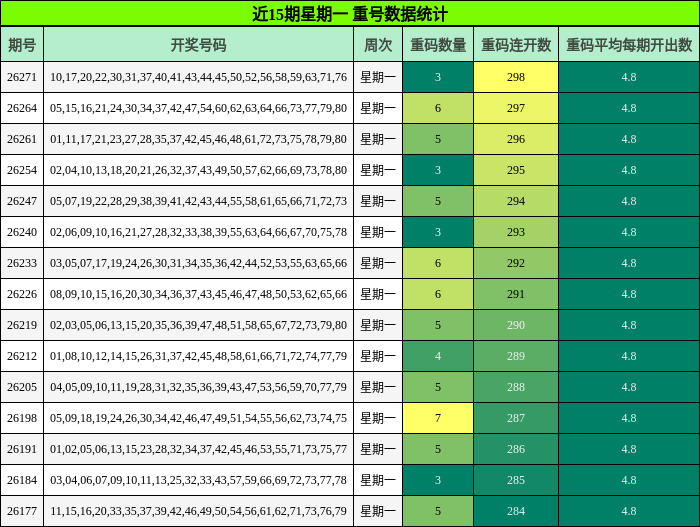700x527 pixels.
Task: Click the 287 consecutive count cell
Action: tap(516, 418)
